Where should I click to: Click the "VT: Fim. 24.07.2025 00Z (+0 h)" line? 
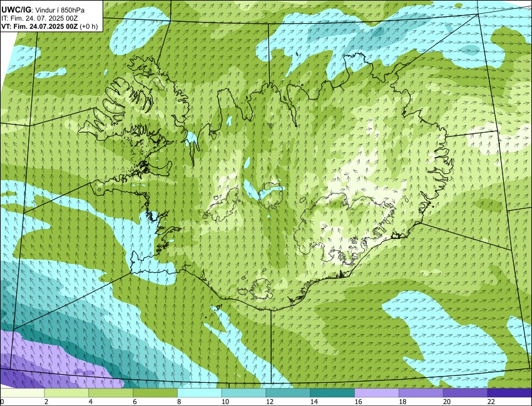(49, 26)
